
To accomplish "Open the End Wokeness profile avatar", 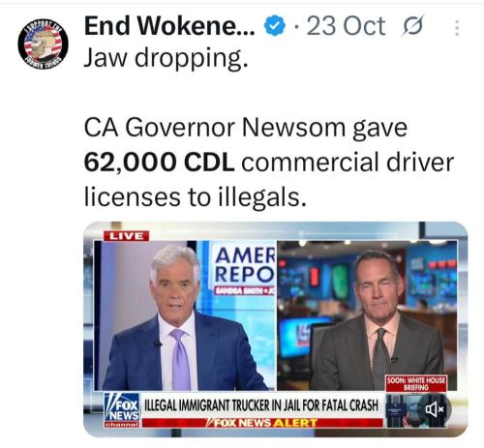I will (x=43, y=45).
